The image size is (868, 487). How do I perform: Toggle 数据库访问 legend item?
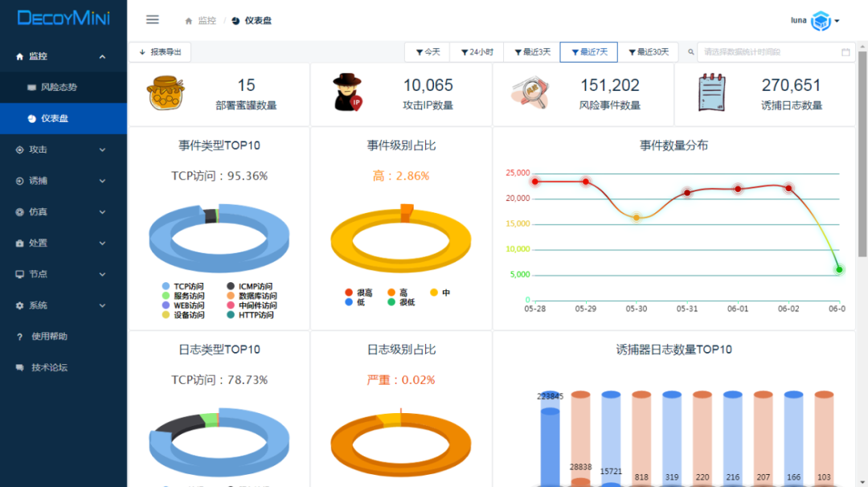click(x=252, y=296)
